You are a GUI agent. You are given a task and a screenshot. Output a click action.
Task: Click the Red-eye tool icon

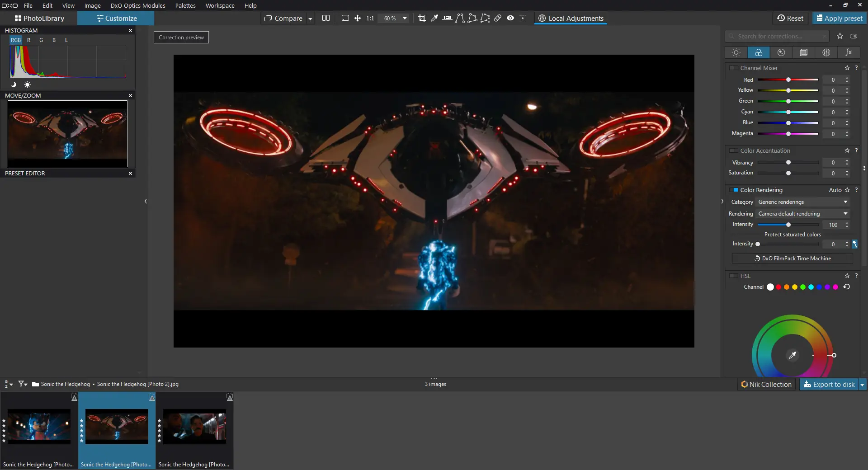tap(510, 18)
